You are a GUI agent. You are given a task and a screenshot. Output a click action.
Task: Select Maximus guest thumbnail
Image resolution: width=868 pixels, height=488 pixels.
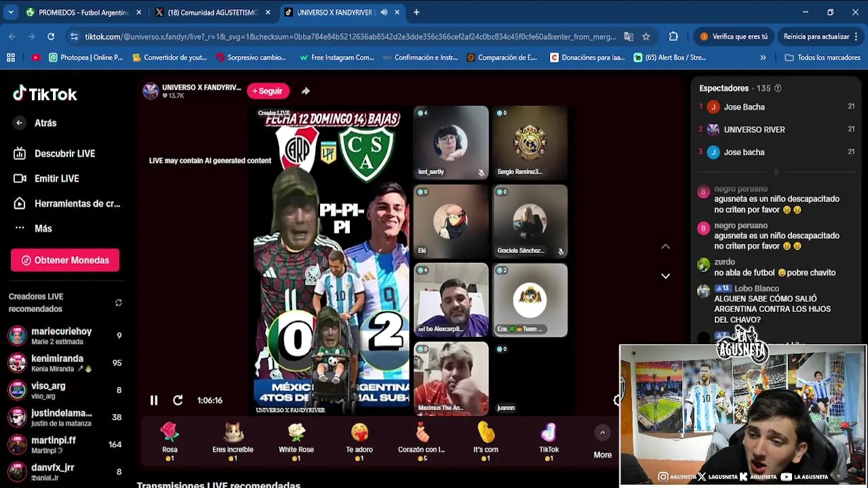pos(451,378)
